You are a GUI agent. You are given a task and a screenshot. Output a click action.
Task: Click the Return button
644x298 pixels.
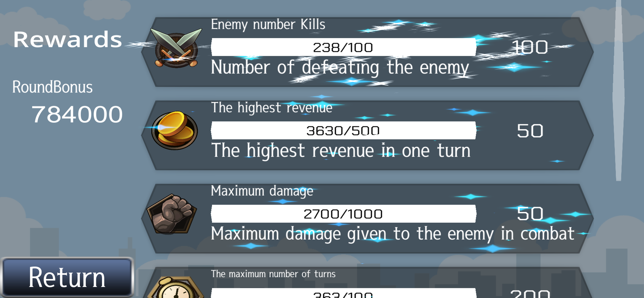click(67, 277)
